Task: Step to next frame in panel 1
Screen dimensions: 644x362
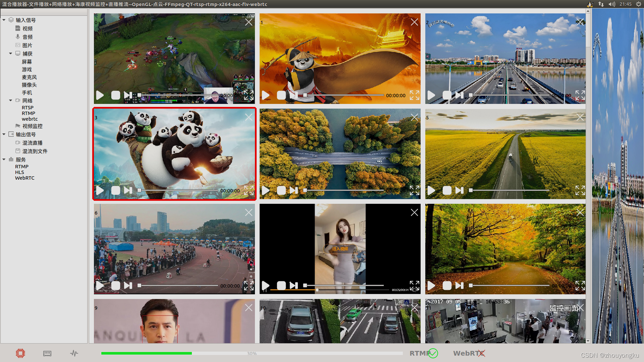Action: pos(294,95)
